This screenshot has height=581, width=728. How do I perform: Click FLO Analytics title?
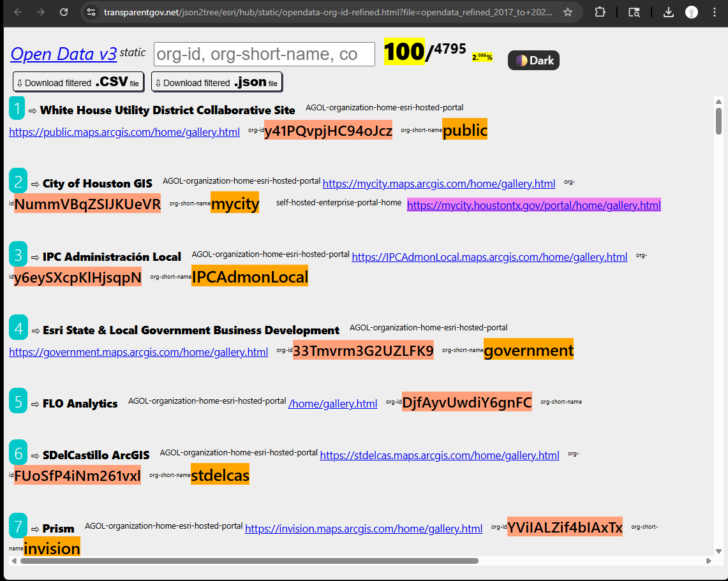click(80, 404)
